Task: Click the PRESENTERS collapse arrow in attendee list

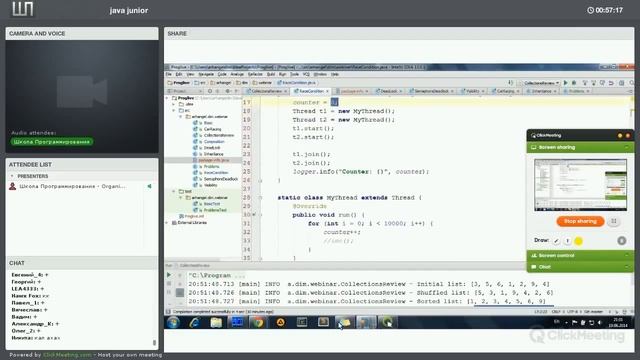Action: coord(12,176)
